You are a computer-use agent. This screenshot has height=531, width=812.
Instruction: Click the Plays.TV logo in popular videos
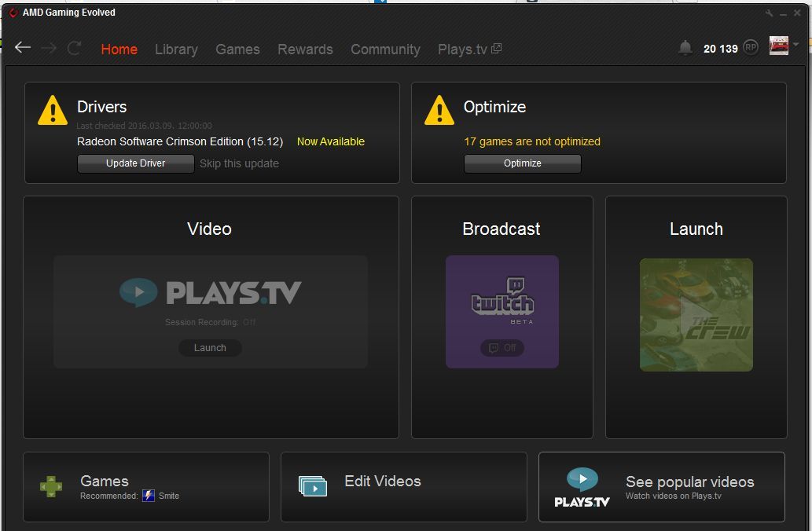582,488
